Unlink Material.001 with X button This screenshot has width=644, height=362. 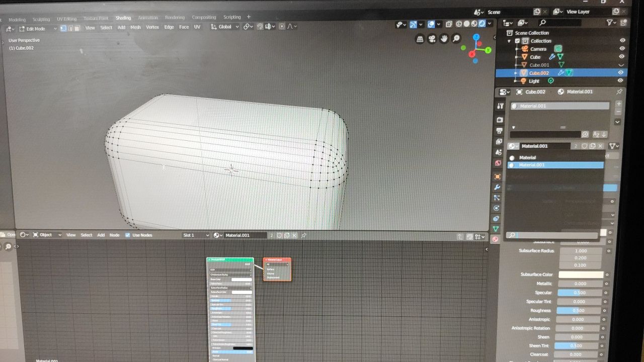(600, 146)
